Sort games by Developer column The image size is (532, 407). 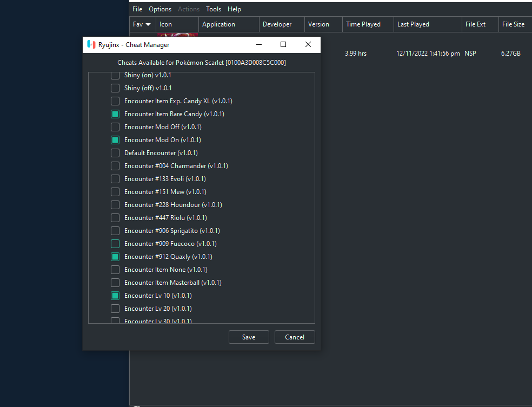click(x=282, y=24)
